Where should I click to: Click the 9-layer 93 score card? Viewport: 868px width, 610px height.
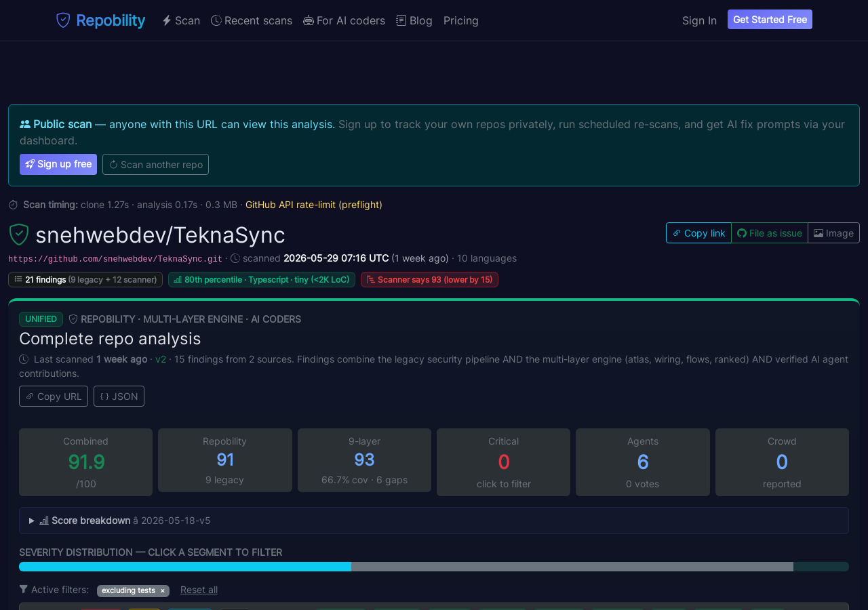[364, 460]
